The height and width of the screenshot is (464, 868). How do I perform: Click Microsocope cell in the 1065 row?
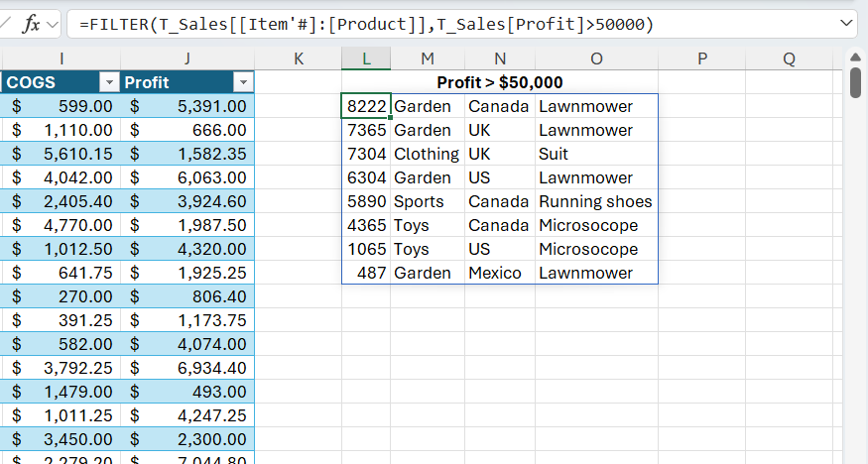pos(596,249)
